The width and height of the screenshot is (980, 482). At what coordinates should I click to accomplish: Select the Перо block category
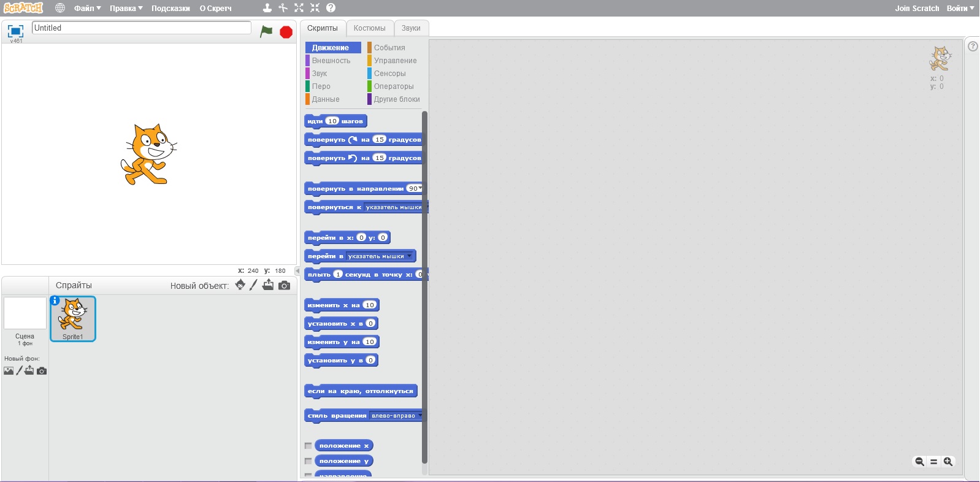click(333, 86)
